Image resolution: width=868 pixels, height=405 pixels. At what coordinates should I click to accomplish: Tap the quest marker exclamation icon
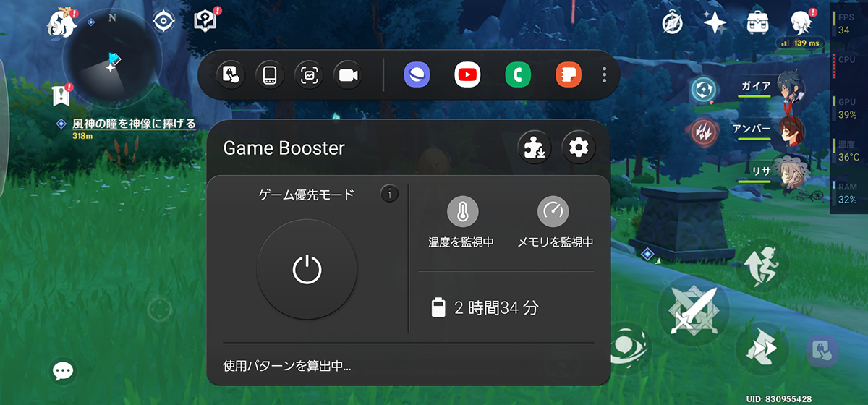[62, 94]
